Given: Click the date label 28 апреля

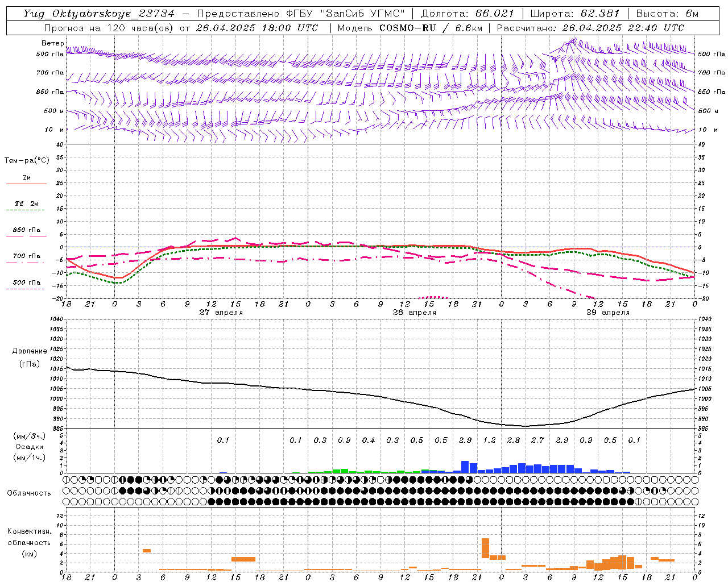Looking at the screenshot, I should tap(415, 312).
